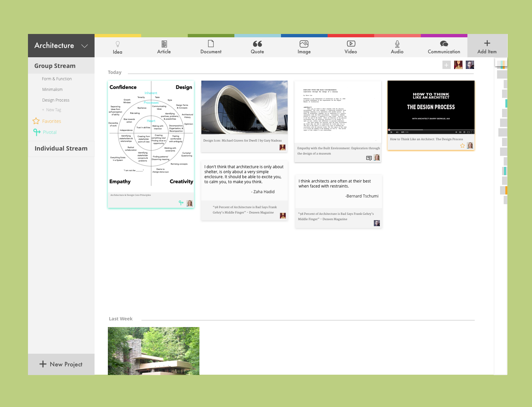Viewport: 532px width, 407px height.
Task: Open author avatar on Tschumi quote card
Action: (377, 223)
